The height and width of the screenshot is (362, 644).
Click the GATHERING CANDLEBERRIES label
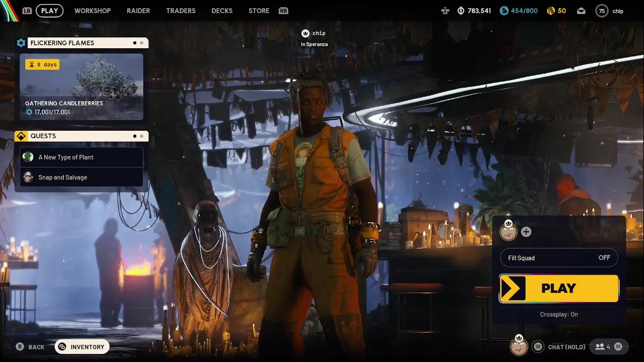(64, 103)
